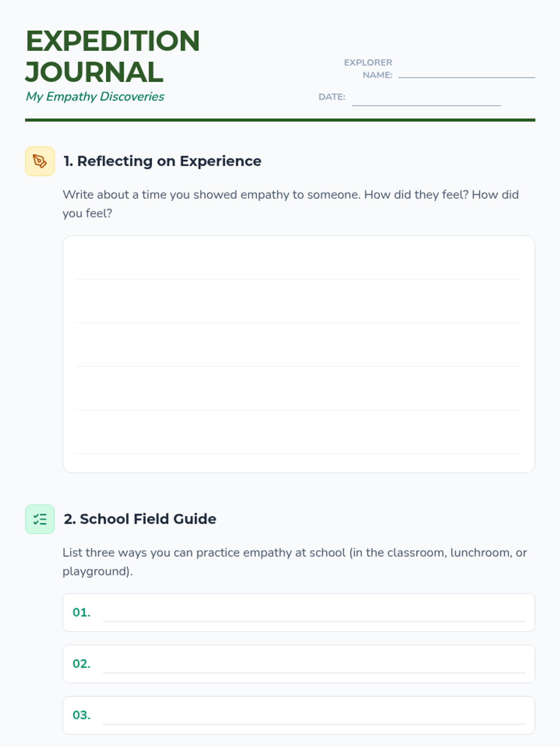
Task: Click the prompt about showing empathy to someone
Action: pyautogui.click(x=291, y=204)
